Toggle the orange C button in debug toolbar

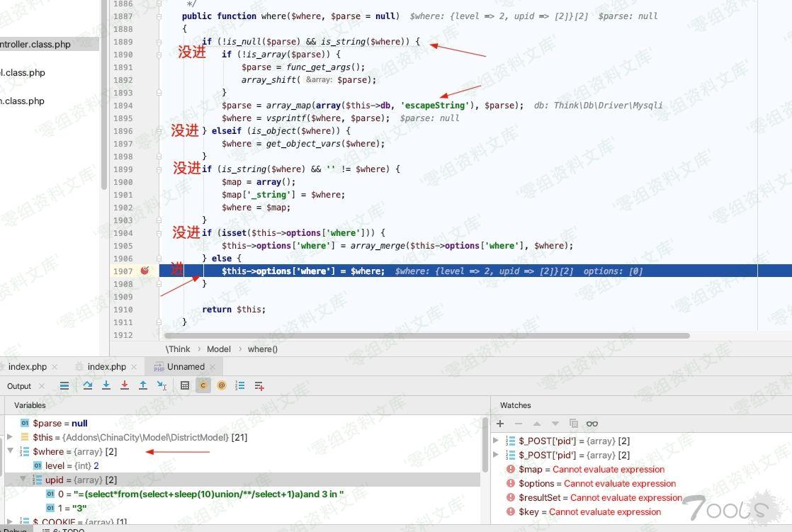(203, 385)
